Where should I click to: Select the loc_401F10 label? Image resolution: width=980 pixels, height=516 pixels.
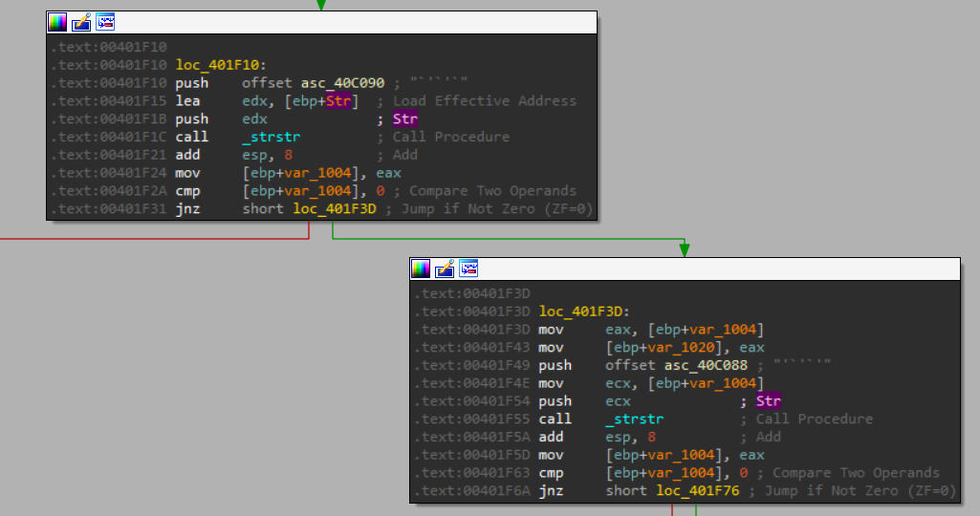click(221, 65)
